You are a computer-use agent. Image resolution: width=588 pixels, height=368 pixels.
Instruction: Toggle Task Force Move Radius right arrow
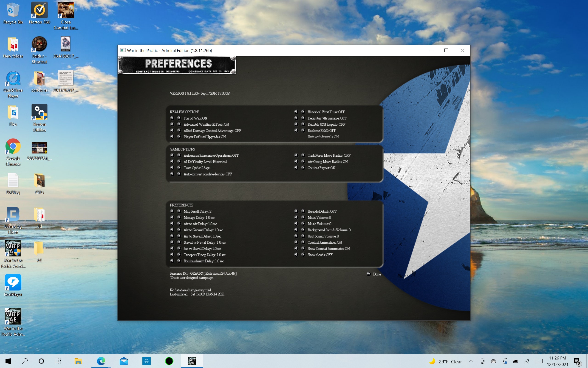(x=303, y=155)
